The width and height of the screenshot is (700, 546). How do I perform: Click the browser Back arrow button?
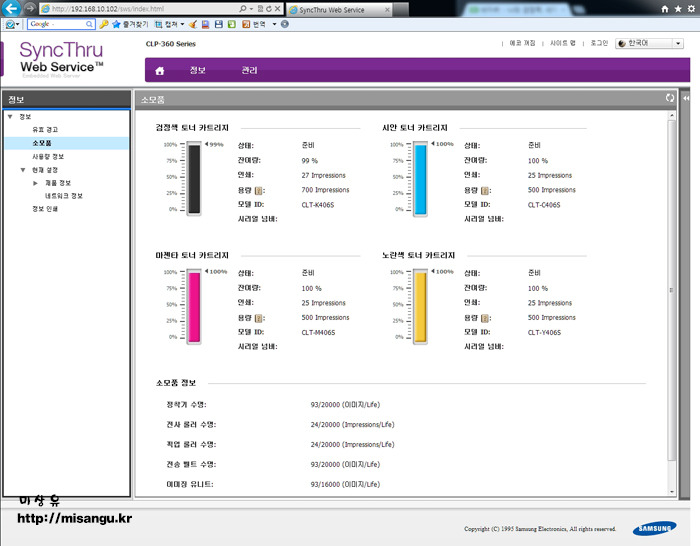pyautogui.click(x=12, y=8)
